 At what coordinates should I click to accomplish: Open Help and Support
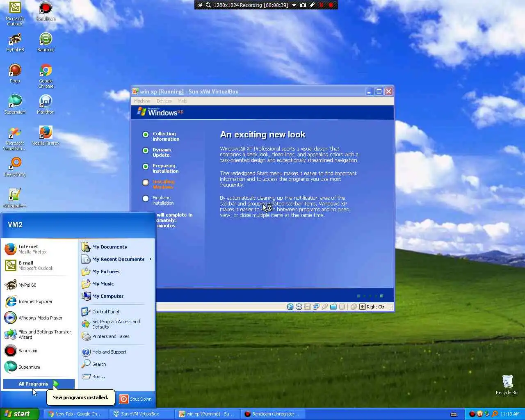117,352
